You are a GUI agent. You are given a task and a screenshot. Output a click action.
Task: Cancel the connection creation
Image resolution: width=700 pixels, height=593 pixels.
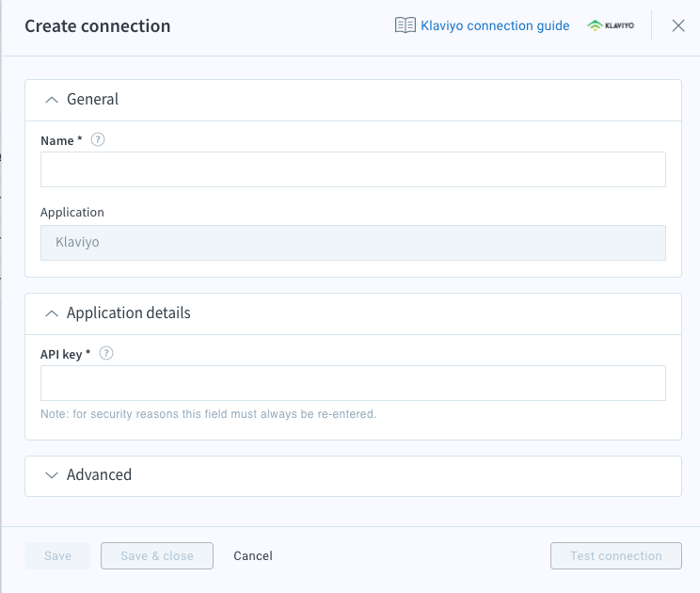click(x=253, y=555)
